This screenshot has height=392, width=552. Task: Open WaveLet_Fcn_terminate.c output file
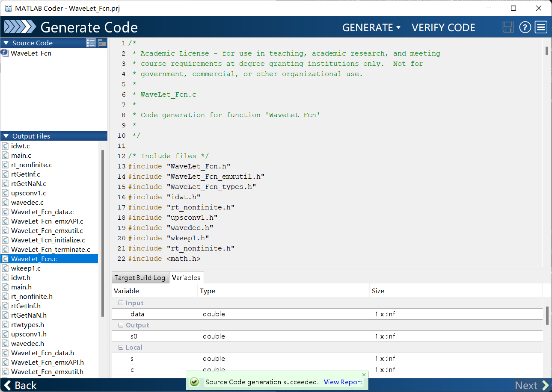(x=51, y=250)
